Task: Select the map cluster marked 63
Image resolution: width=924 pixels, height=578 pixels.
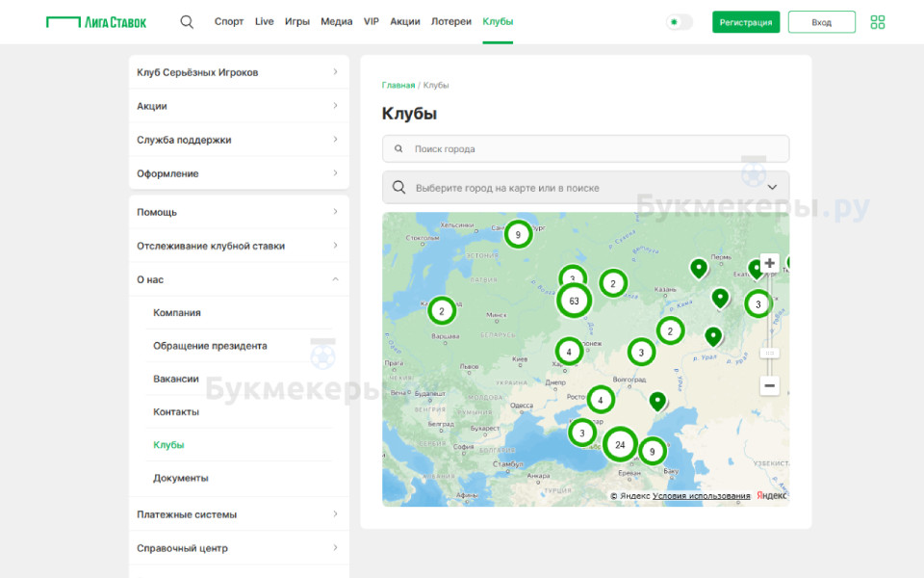Action: point(574,301)
